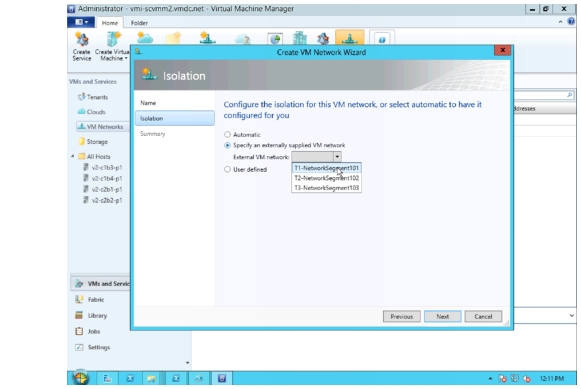Close the wizard with red X

pos(502,50)
